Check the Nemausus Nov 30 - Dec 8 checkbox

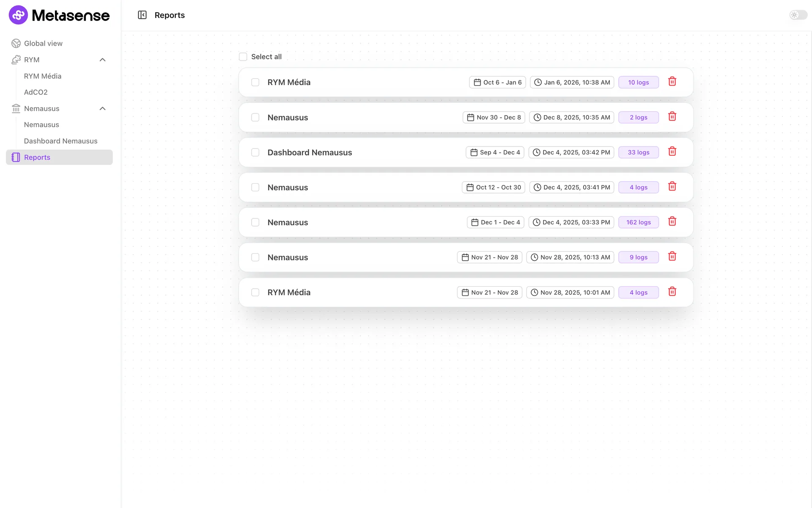[255, 118]
